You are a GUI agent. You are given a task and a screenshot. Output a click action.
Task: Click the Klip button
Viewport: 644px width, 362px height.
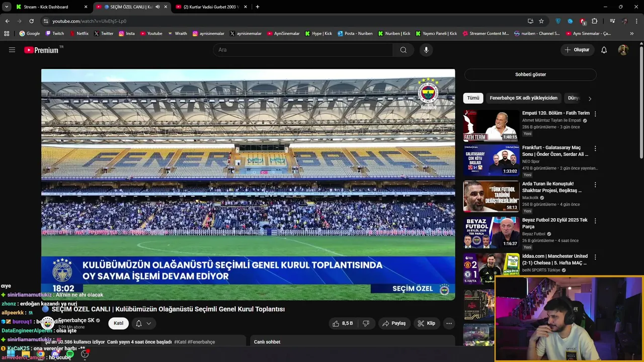[427, 323]
